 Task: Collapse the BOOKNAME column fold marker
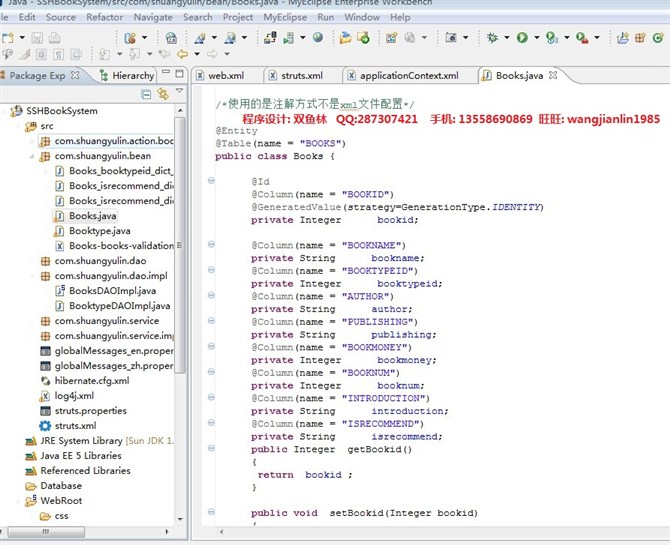[211, 244]
